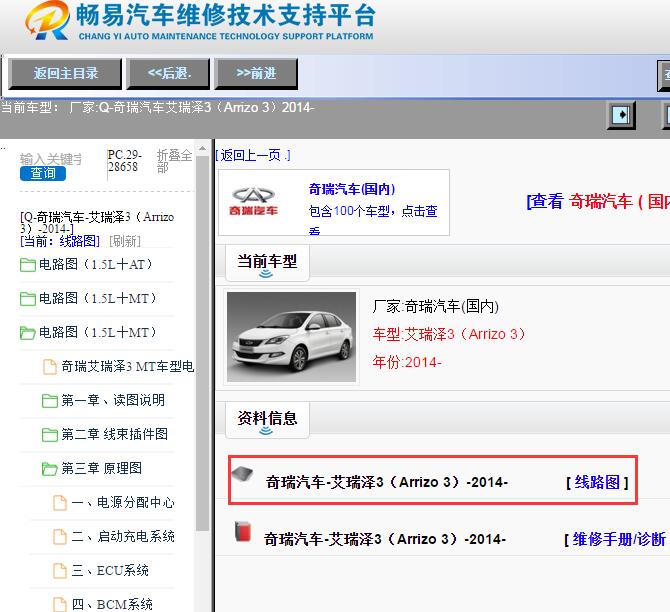Click page icon beside 一、电源分配中心
Image resolution: width=670 pixels, height=612 pixels.
tap(60, 503)
